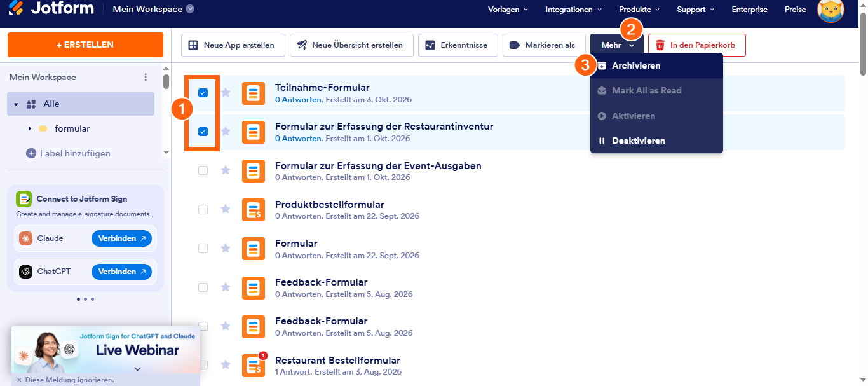Viewport: 868px width, 386px height.
Task: Dismiss banner via Diese Meldung ignorieren
Action: (x=65, y=380)
